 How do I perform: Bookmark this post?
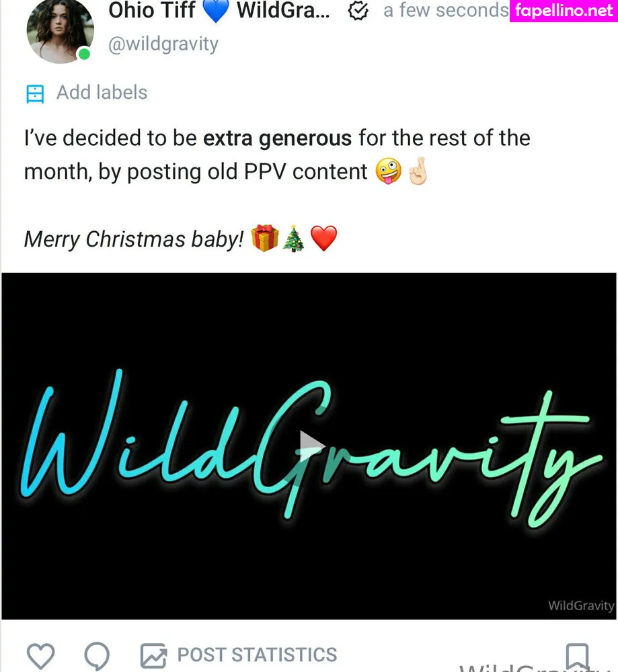[577, 655]
